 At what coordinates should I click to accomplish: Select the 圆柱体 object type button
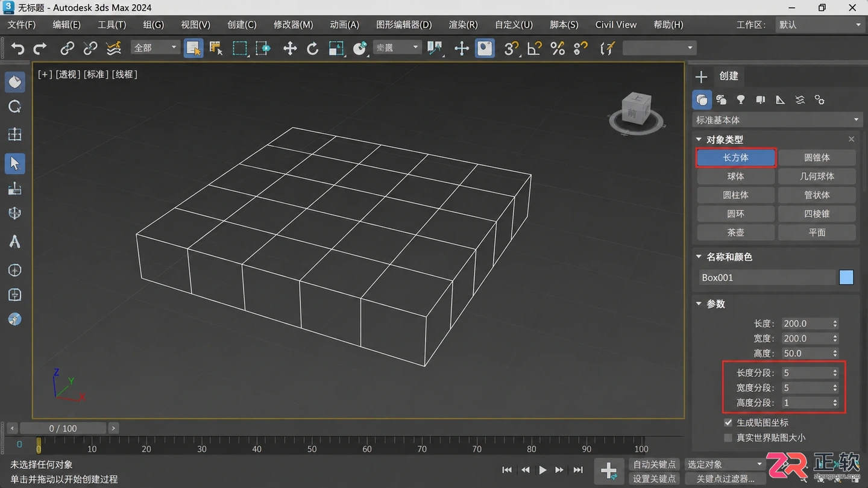tap(735, 195)
